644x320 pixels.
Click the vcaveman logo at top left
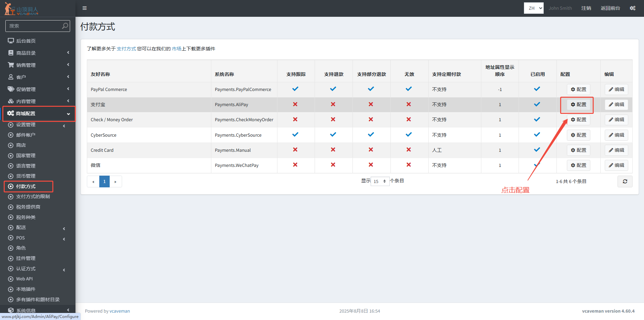point(22,9)
